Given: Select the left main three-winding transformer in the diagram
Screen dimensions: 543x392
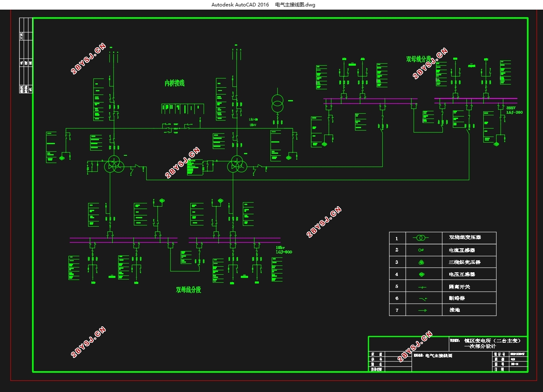Looking at the screenshot, I should point(114,165).
